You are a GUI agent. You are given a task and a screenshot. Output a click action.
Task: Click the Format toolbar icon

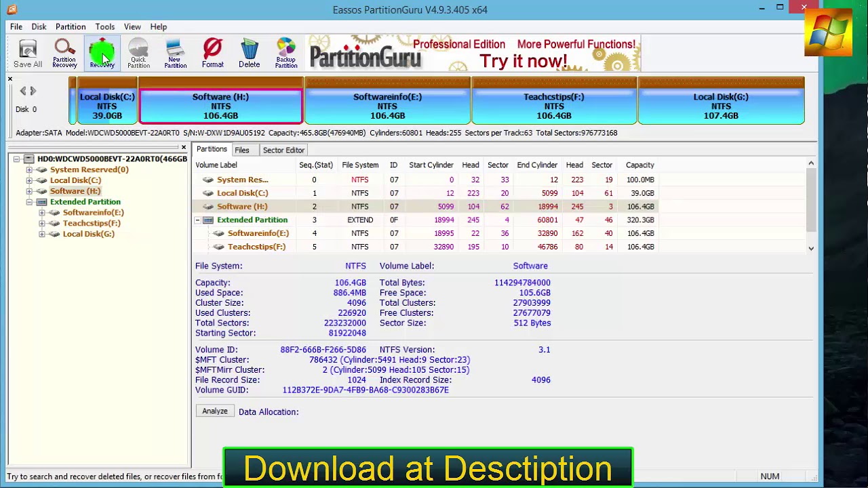click(212, 54)
